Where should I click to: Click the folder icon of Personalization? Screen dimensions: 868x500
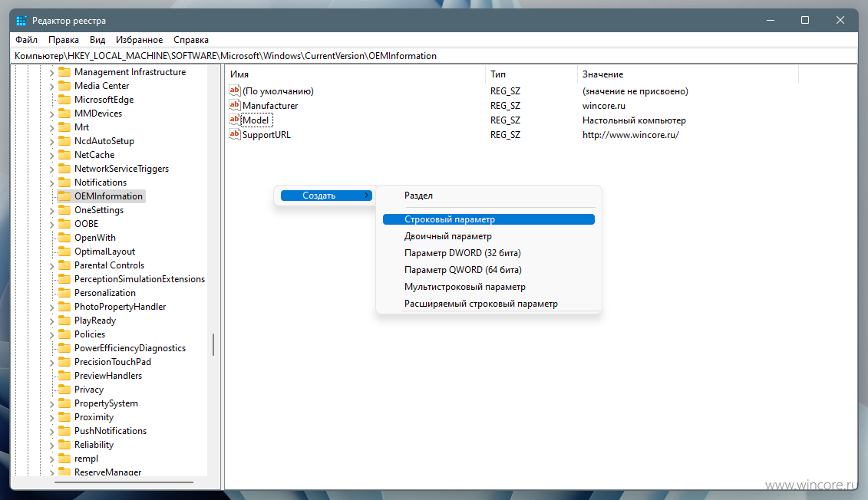pos(64,293)
